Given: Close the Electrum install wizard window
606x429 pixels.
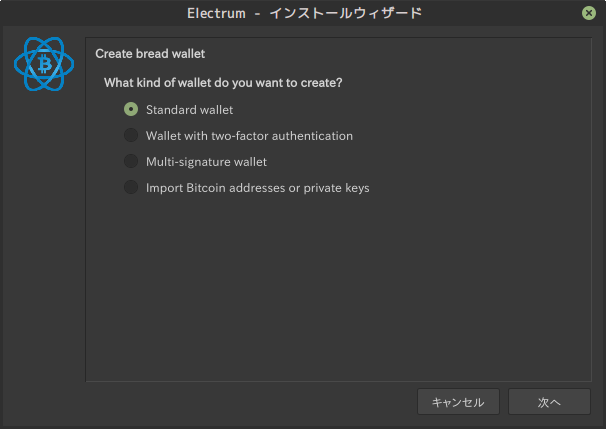Looking at the screenshot, I should (x=589, y=13).
